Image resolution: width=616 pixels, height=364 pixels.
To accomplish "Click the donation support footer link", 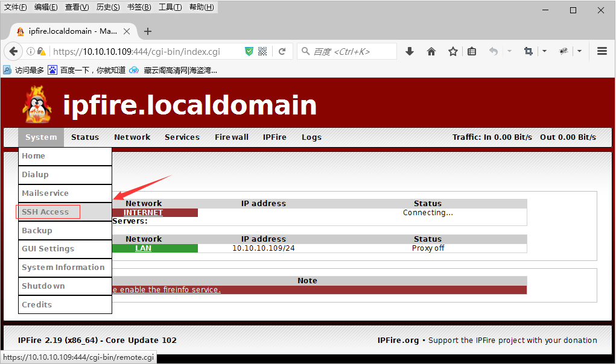I will 512,340.
